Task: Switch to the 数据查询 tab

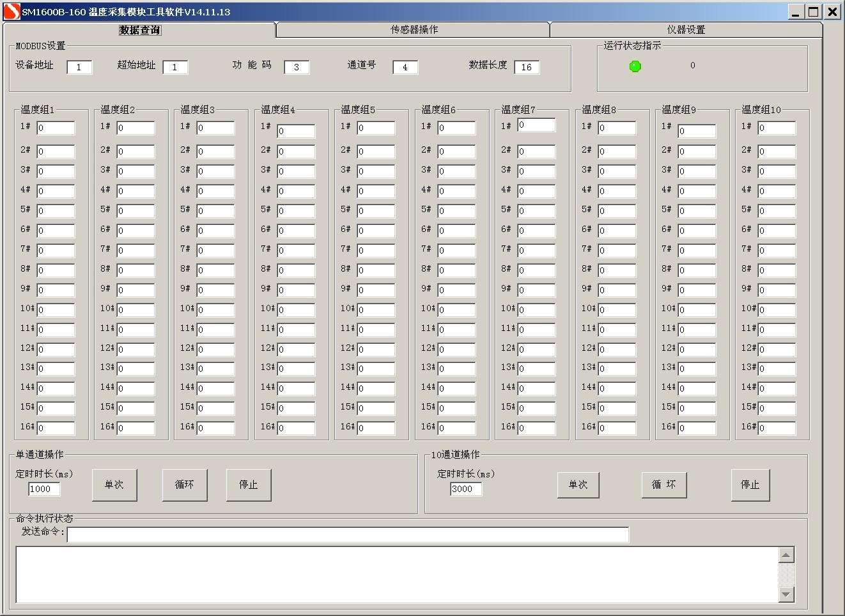Action: [139, 30]
